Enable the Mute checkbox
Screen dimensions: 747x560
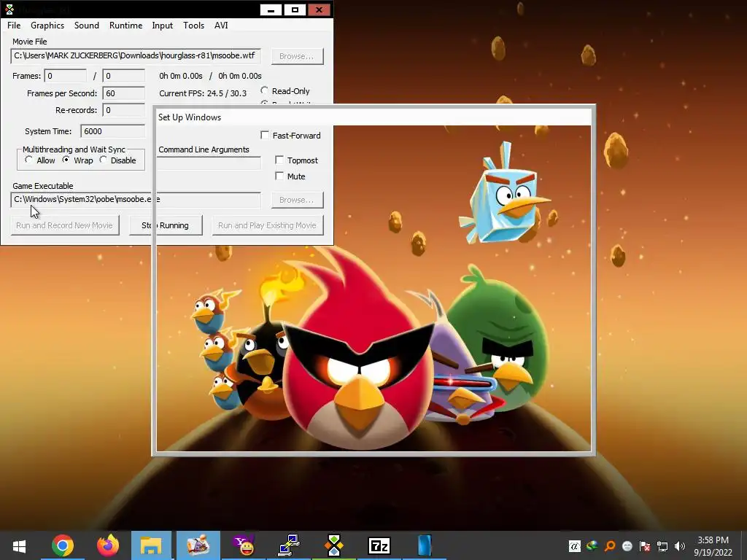[x=290, y=176]
